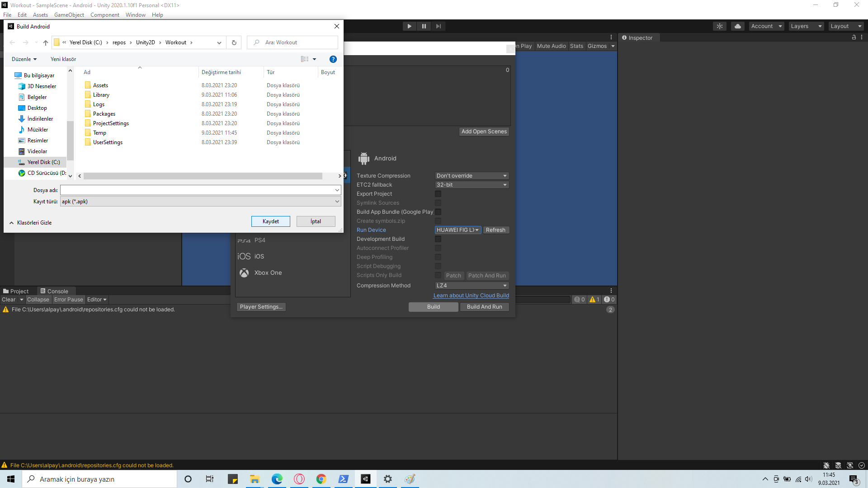Select the iOS platform icon

244,256
